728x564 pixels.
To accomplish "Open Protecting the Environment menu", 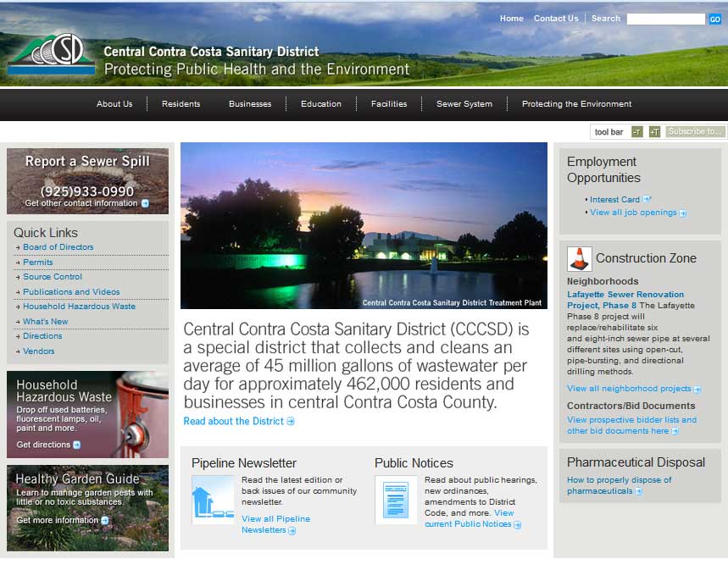I will pos(576,104).
